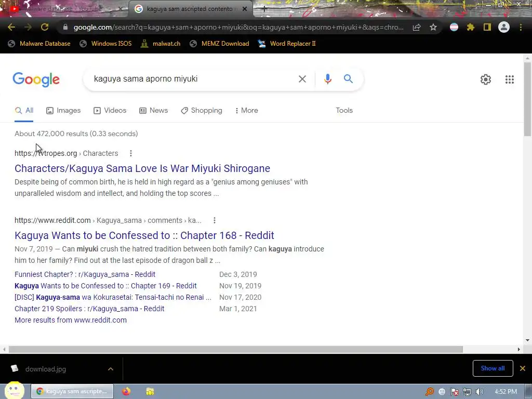532x399 pixels.
Task: Start voice search with microphone icon
Action: pyautogui.click(x=327, y=79)
